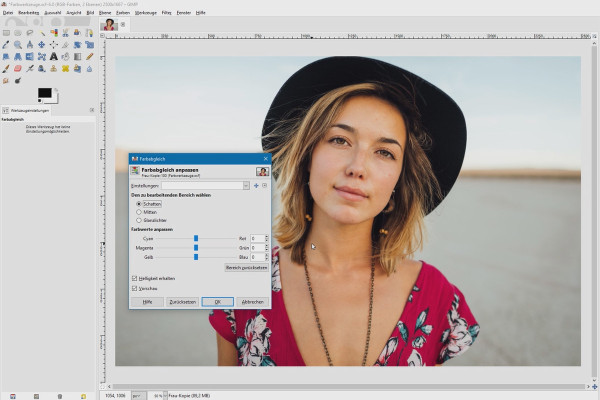Select the Rectangle Select tool
Viewport: 600px width, 400px height.
6,33
